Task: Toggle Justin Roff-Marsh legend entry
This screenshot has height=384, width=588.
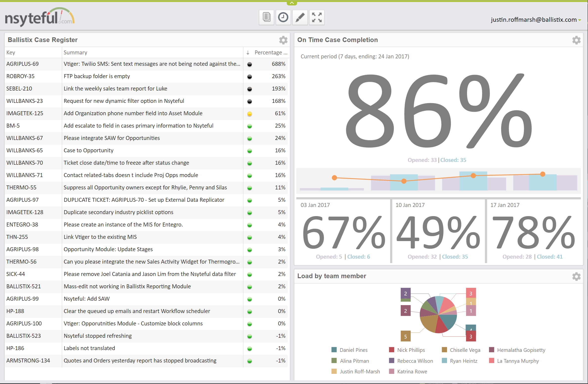Action: 356,371
